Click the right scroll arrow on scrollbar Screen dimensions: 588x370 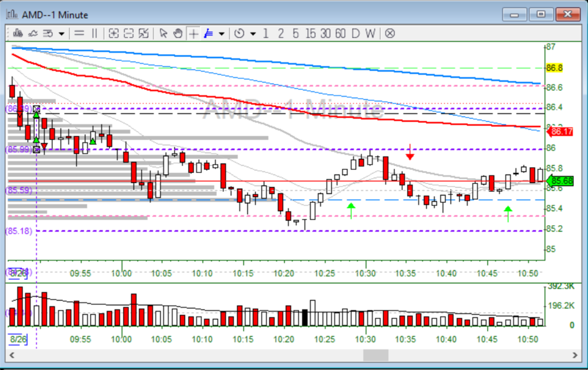pyautogui.click(x=577, y=355)
